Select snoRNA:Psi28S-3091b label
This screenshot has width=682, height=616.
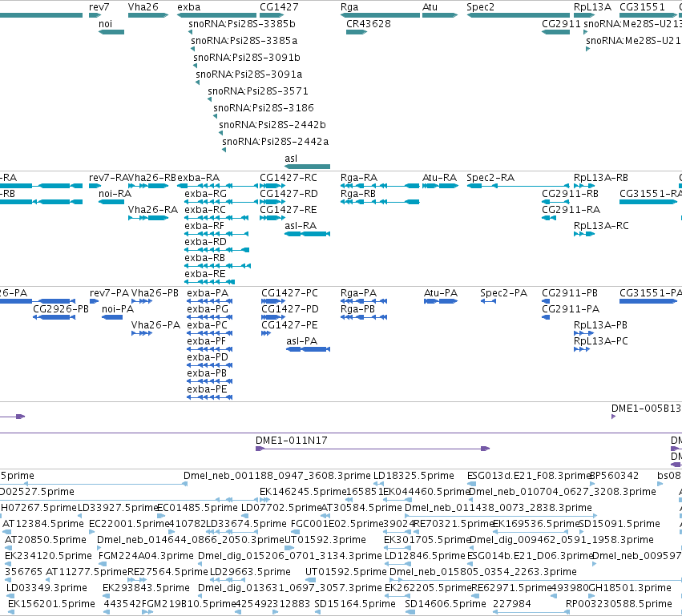[x=247, y=58]
